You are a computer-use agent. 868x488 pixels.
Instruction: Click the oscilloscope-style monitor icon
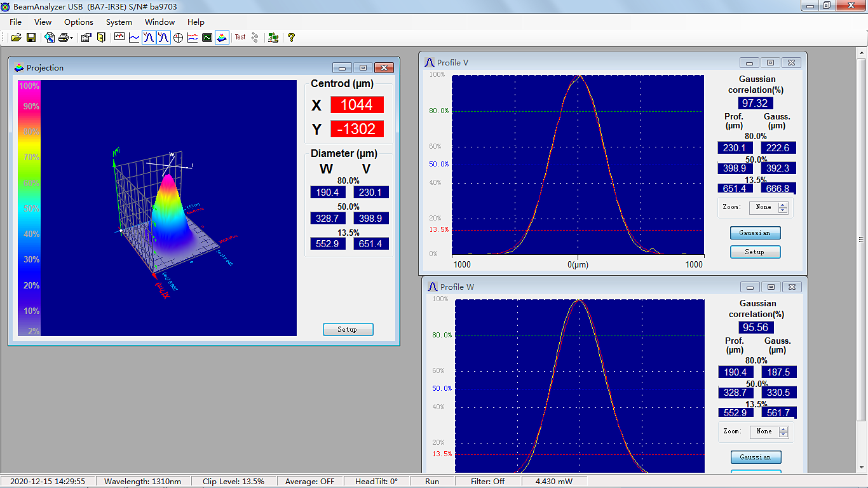(207, 37)
